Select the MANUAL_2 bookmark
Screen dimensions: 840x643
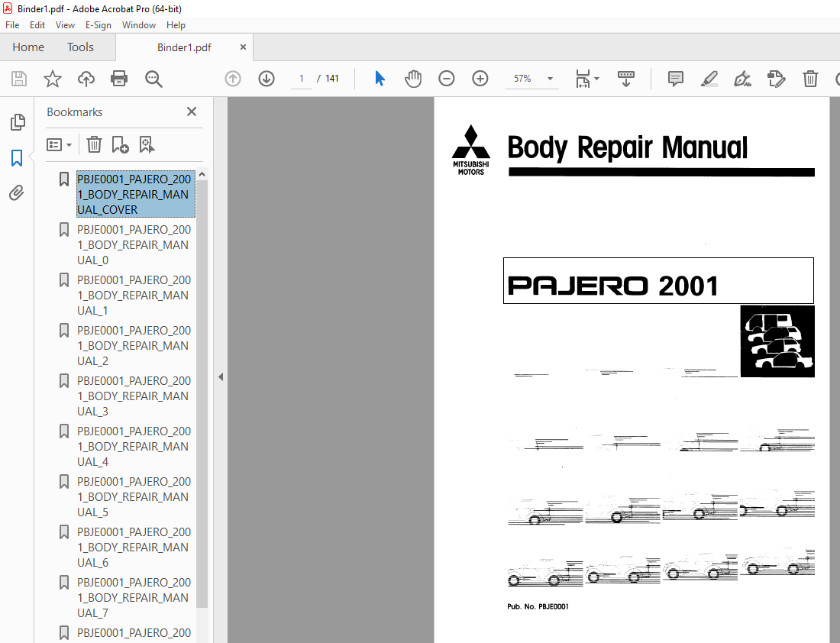[134, 346]
